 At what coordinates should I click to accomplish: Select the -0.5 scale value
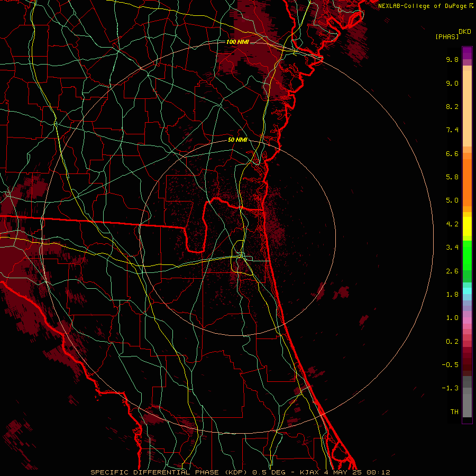[450, 365]
